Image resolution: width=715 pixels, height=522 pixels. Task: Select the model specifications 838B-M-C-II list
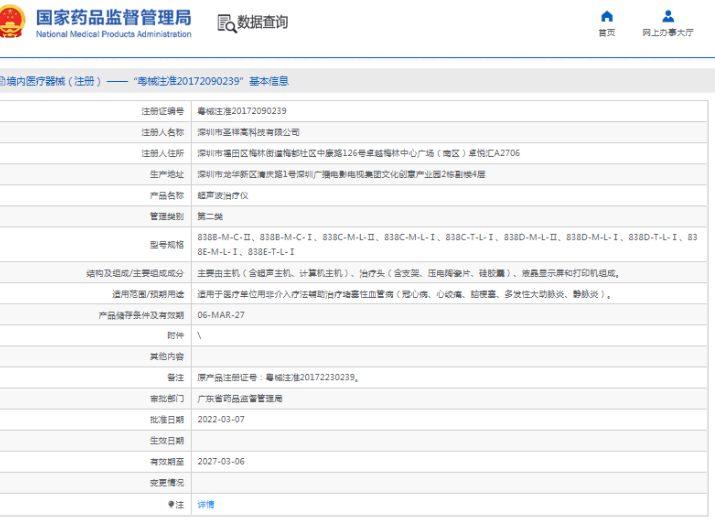tap(447, 244)
